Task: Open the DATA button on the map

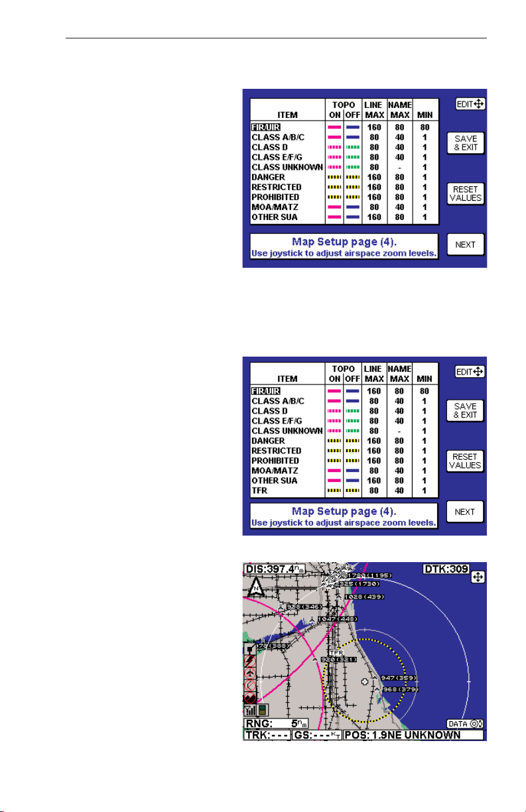Action: coord(465,725)
